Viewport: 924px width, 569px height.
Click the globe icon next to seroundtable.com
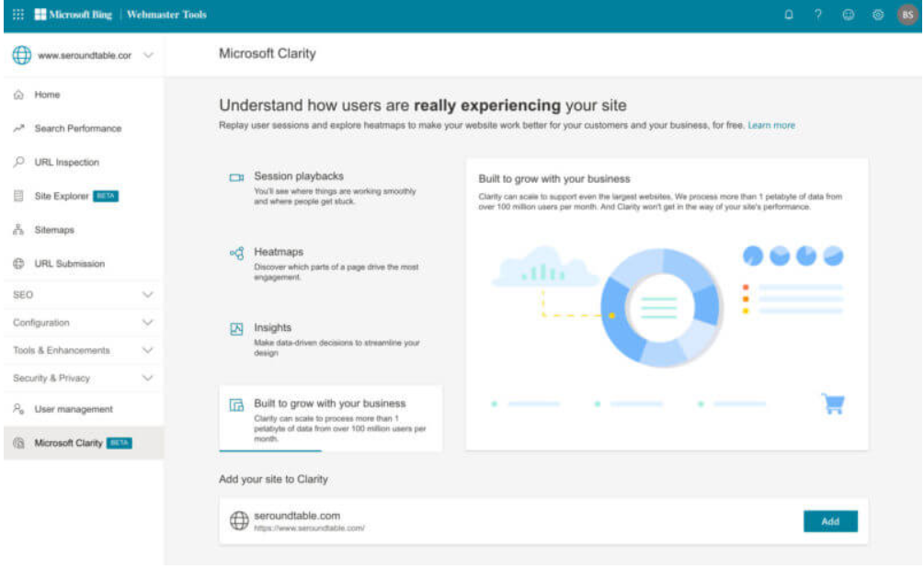click(239, 520)
